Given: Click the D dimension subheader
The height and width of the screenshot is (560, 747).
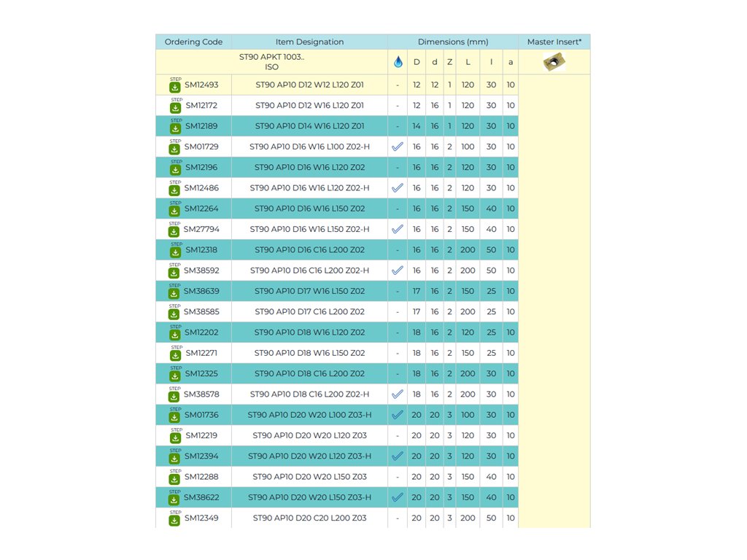Looking at the screenshot, I should pyautogui.click(x=417, y=62).
